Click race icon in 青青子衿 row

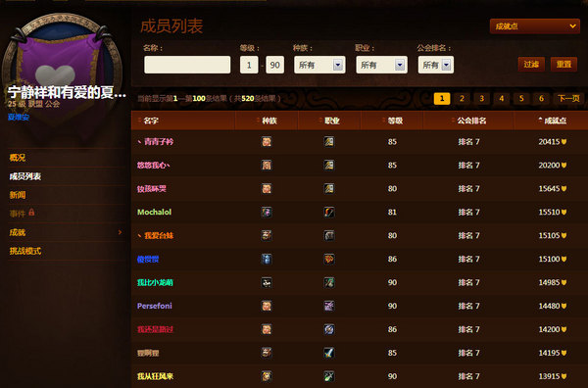(267, 142)
